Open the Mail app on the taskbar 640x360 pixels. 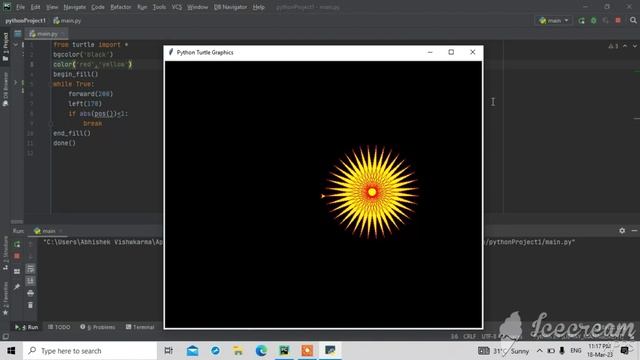pyautogui.click(x=192, y=351)
